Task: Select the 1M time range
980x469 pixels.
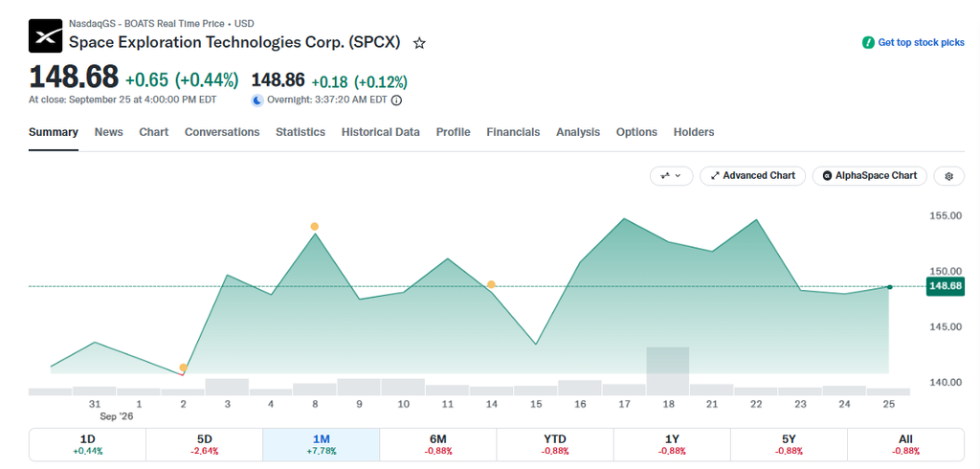Action: pyautogui.click(x=322, y=445)
